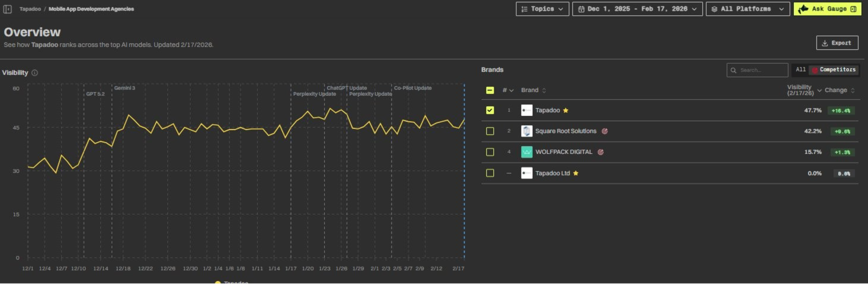Open the Topics dropdown
This screenshot has width=868, height=284.
point(542,9)
